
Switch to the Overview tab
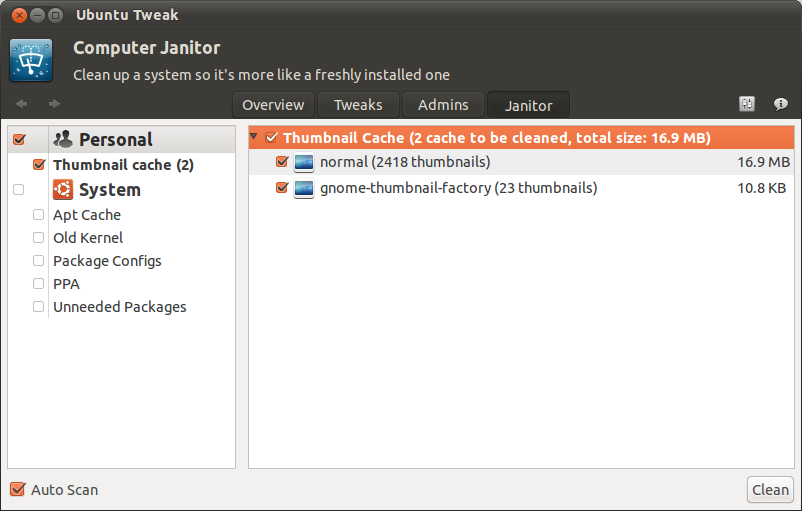pos(273,105)
